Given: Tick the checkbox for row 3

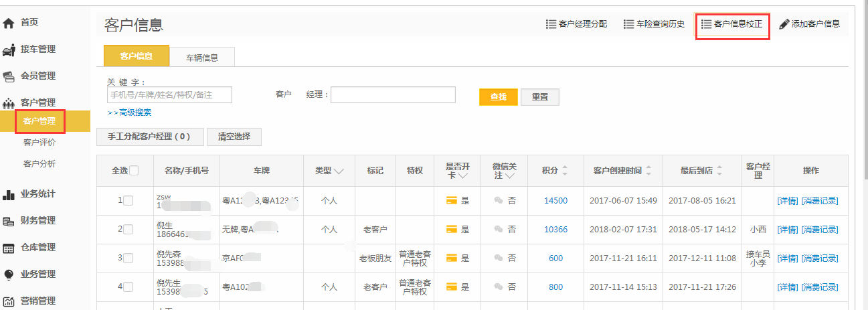Looking at the screenshot, I should [x=128, y=258].
